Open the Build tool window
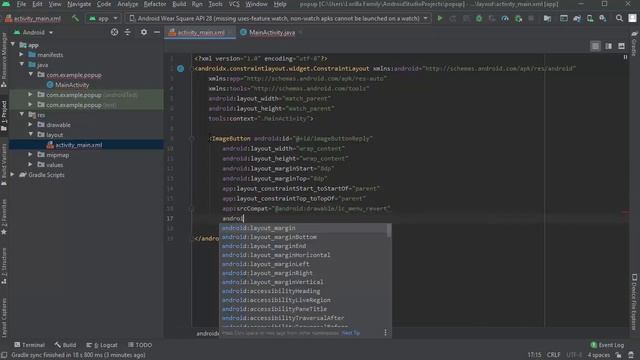640x360 pixels. point(65,345)
